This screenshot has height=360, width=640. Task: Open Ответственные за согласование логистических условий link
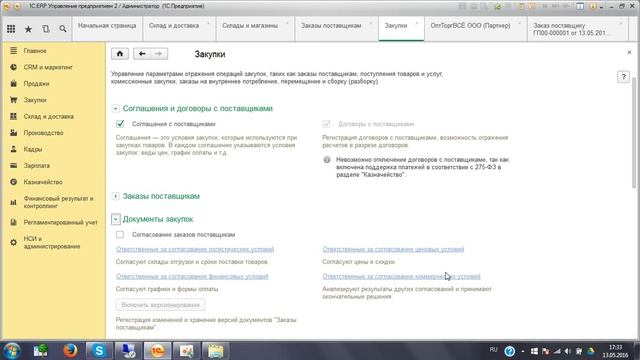[x=195, y=249]
